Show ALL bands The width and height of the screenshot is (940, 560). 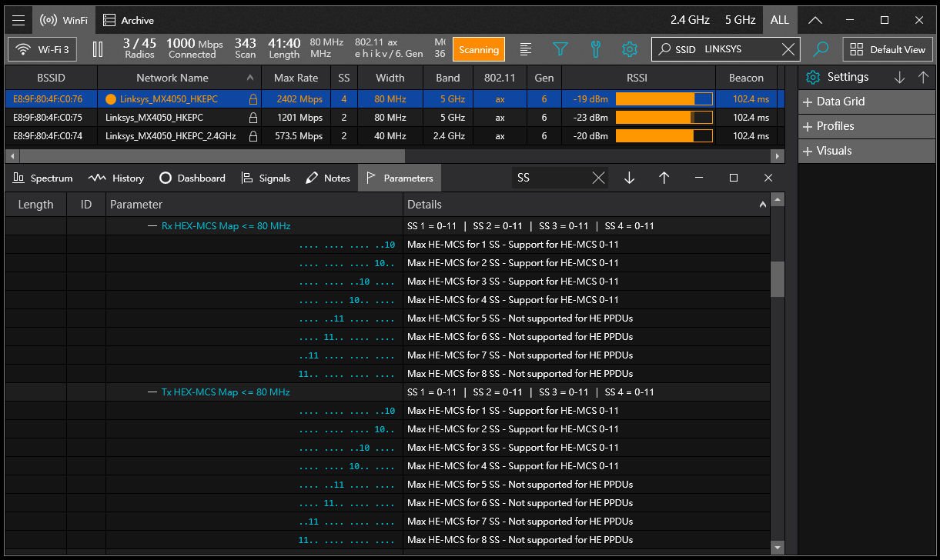pyautogui.click(x=779, y=20)
